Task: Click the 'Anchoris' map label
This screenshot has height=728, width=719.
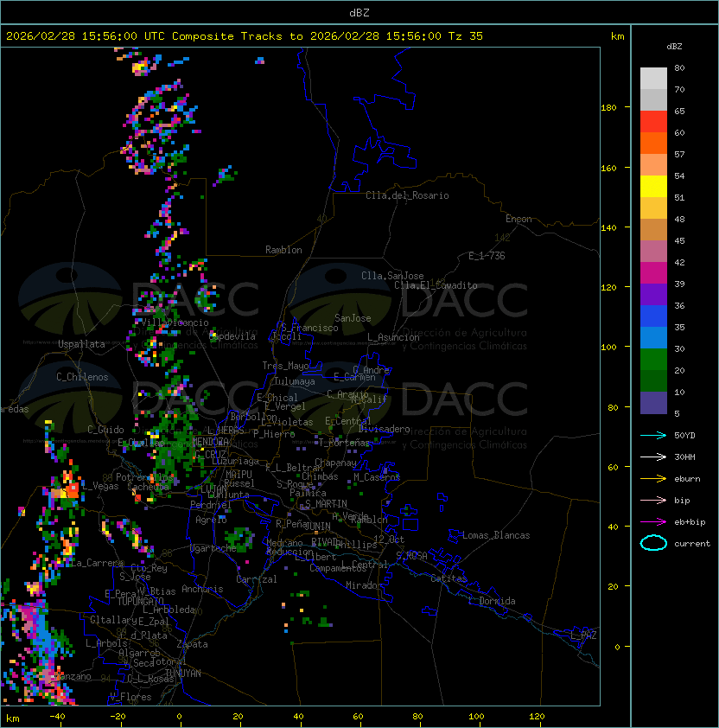Action: [x=202, y=589]
